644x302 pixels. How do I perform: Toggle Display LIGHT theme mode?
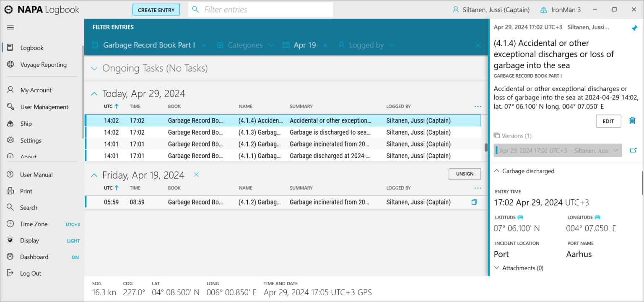tap(73, 241)
